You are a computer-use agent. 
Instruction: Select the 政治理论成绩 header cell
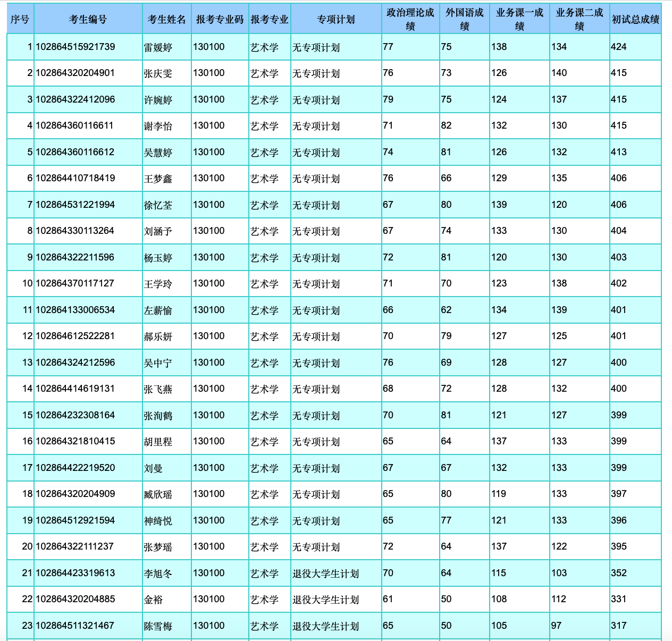tap(410, 19)
